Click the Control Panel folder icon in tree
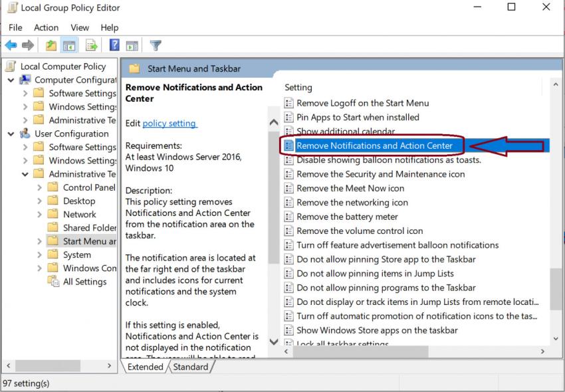This screenshot has height=392, width=565. [x=53, y=187]
